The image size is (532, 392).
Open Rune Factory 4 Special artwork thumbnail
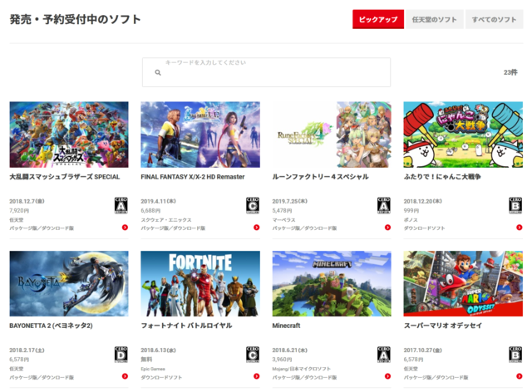pos(332,135)
